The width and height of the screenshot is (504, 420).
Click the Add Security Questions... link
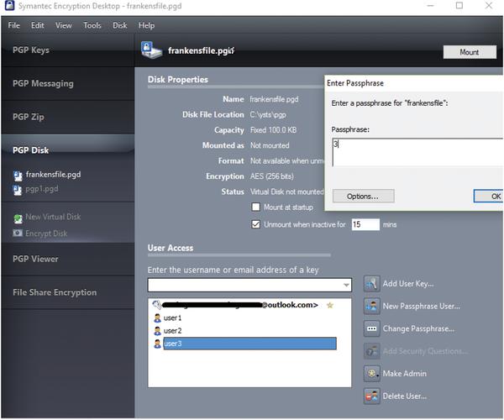click(x=425, y=351)
